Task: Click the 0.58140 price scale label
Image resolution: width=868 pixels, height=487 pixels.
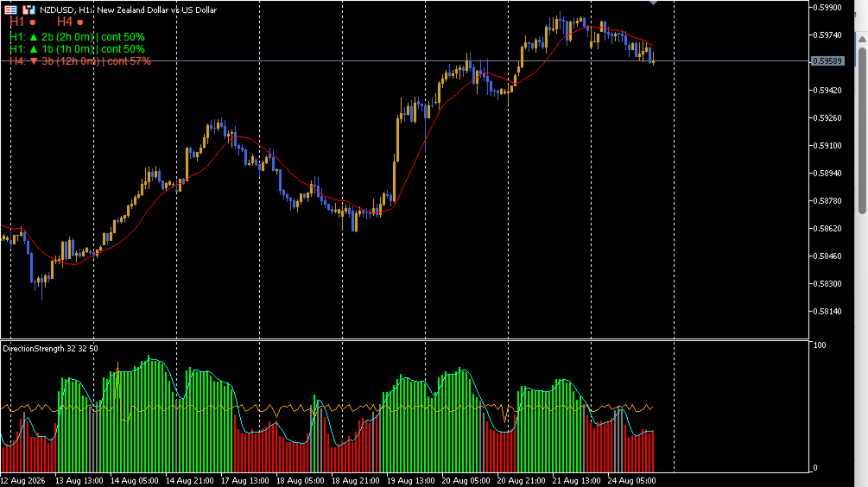Action: point(827,312)
